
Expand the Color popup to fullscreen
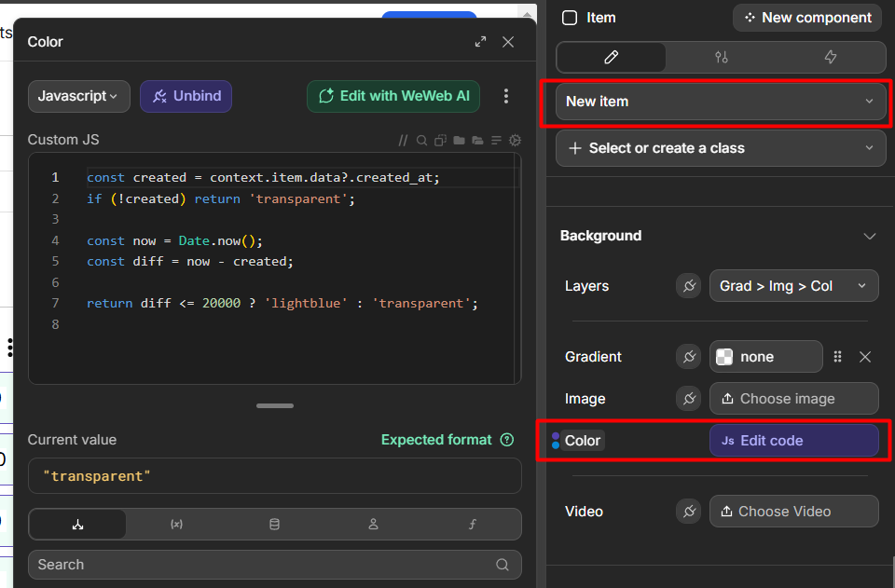click(x=481, y=42)
